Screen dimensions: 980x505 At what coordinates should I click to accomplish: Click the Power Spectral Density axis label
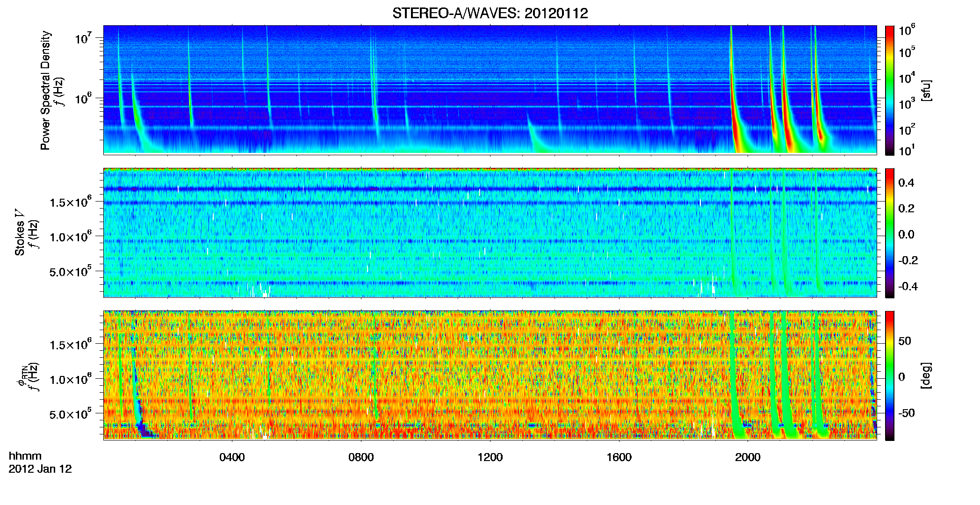click(x=45, y=90)
